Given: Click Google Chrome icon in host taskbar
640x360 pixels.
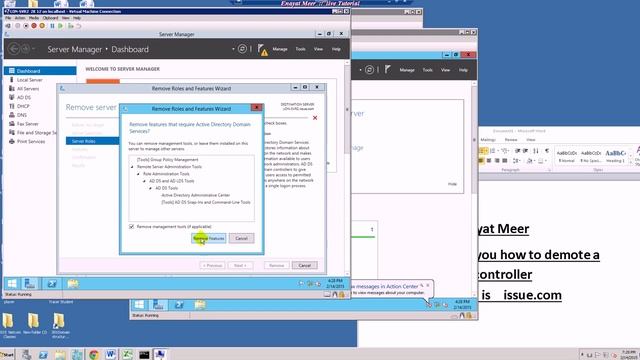Looking at the screenshot, I should coord(94,354).
